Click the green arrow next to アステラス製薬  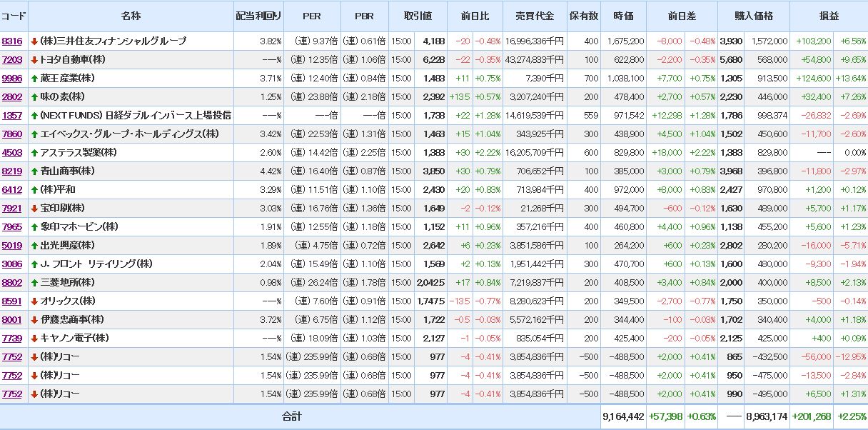point(34,153)
